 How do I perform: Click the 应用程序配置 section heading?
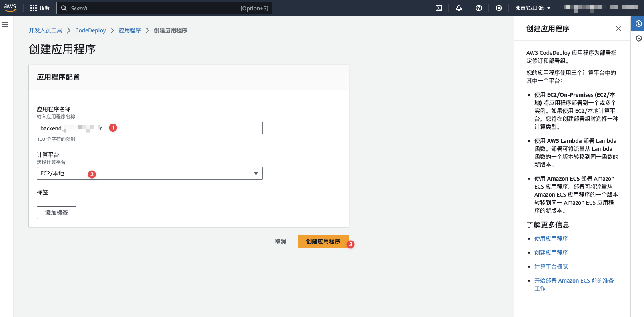tap(58, 77)
